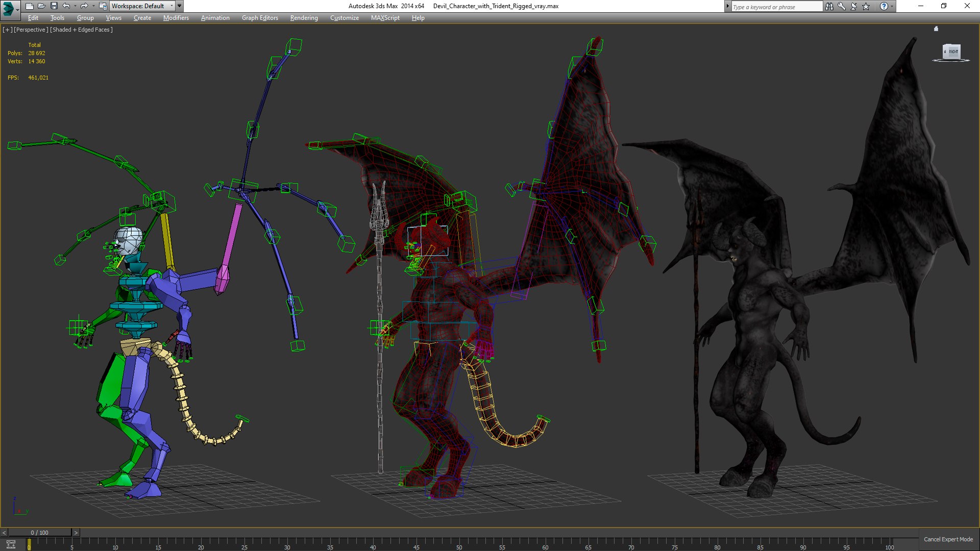Click the Help question mark icon
Viewport: 980px width, 551px height.
pos(884,6)
